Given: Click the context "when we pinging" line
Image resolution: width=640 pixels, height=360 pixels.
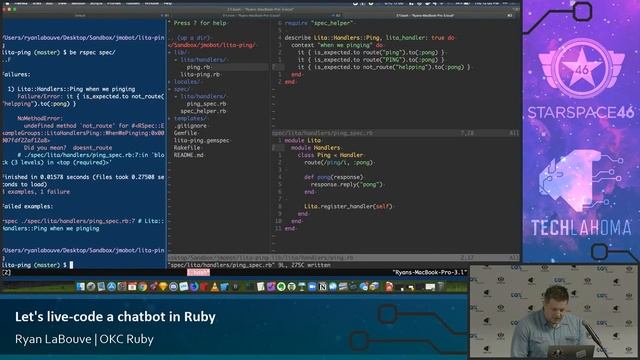Looking at the screenshot, I should coord(338,45).
